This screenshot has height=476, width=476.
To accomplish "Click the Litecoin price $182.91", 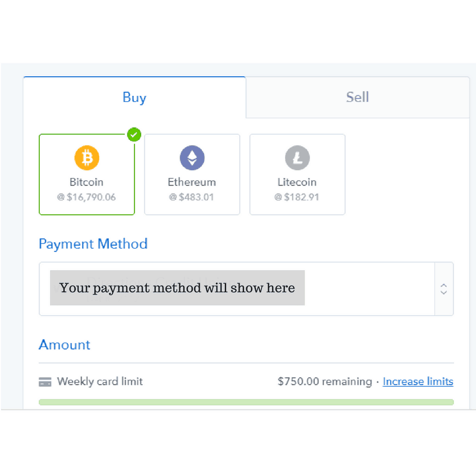I will pos(297,197).
